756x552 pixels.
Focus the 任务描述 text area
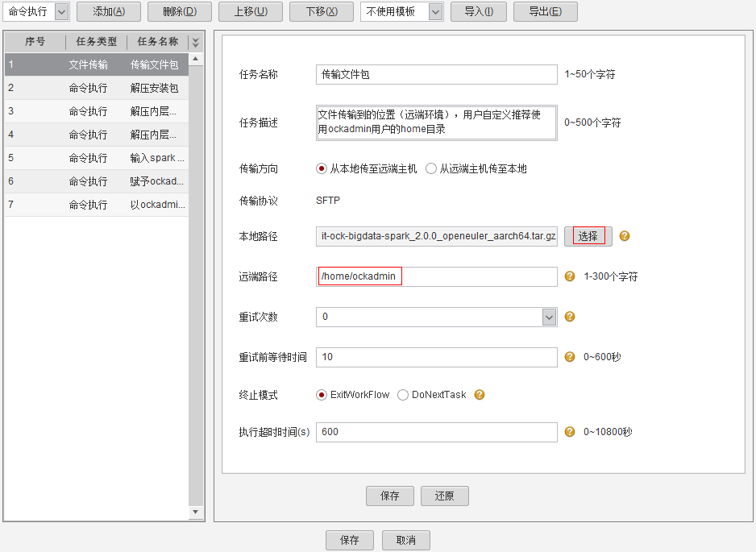point(436,122)
